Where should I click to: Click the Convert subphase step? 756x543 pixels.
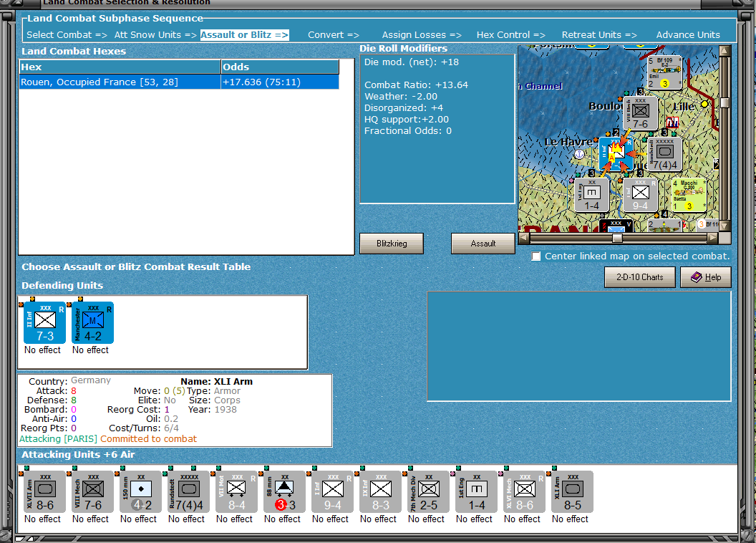pos(334,34)
